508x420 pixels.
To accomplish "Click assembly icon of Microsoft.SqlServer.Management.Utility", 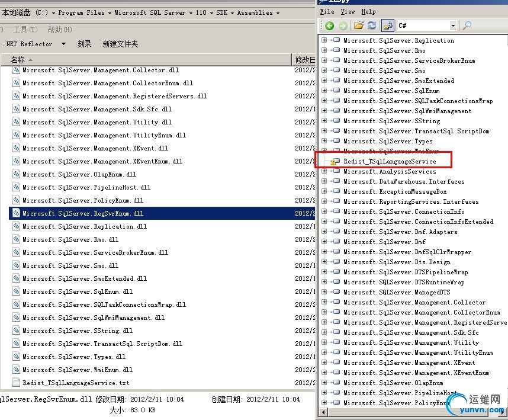I will (337, 342).
